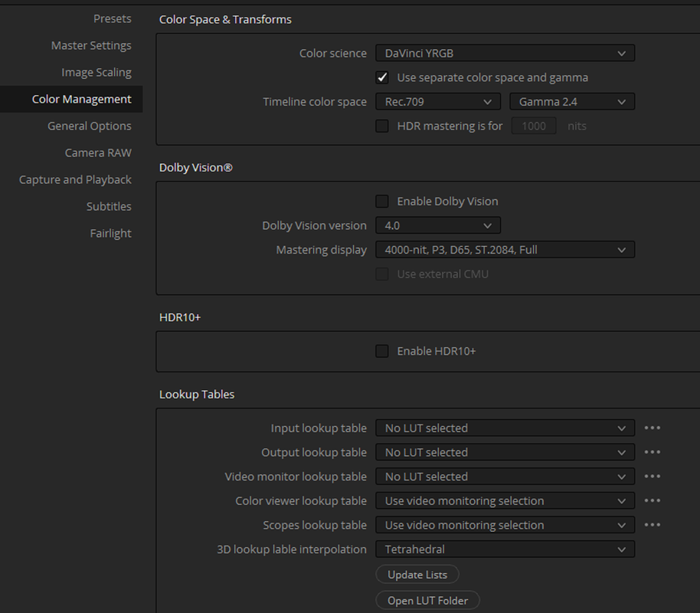Go to Presets settings

[112, 18]
